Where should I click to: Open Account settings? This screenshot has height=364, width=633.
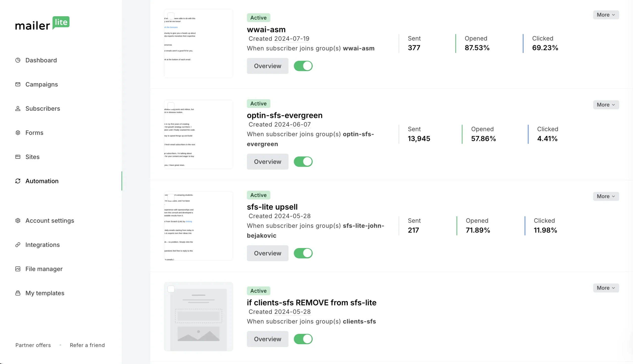pyautogui.click(x=50, y=221)
